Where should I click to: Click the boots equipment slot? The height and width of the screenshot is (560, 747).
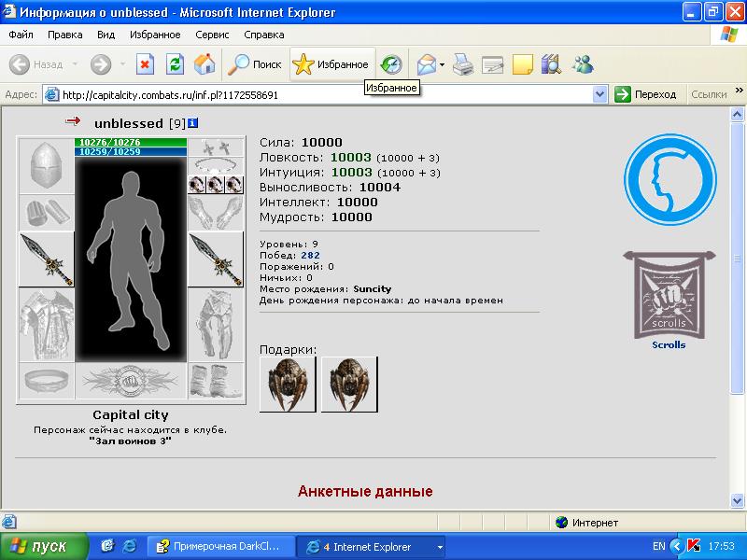coord(216,381)
